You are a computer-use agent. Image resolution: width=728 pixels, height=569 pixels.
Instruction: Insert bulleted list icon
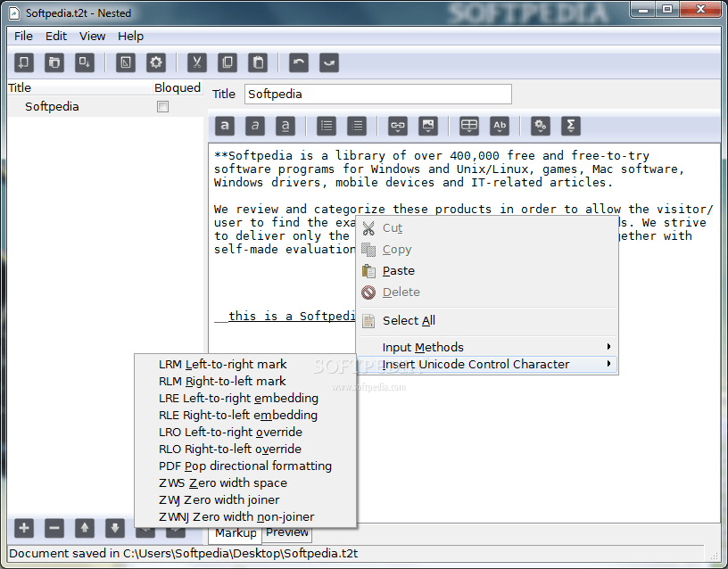click(327, 126)
